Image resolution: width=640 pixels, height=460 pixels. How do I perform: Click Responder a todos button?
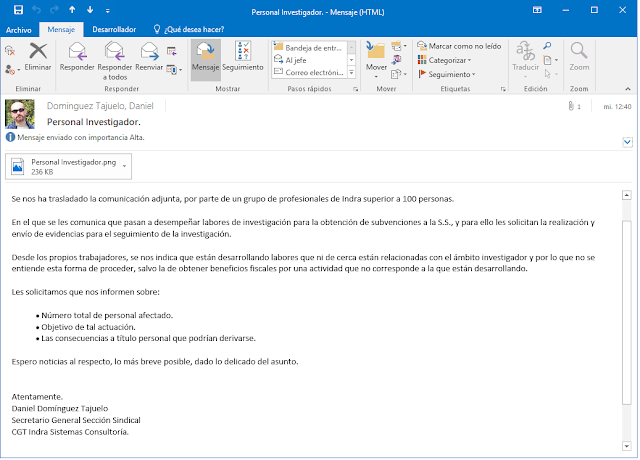click(x=115, y=61)
